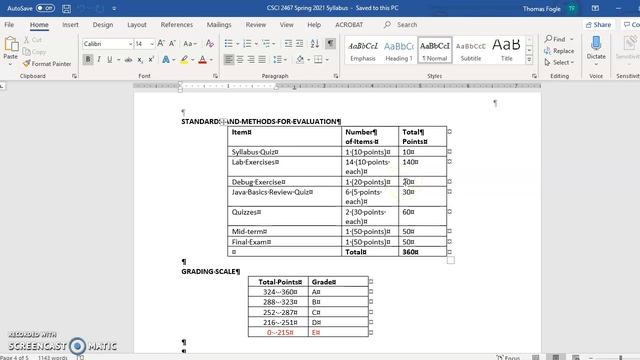This screenshot has width=640, height=360.
Task: Click the Paste button
Action: (11, 50)
